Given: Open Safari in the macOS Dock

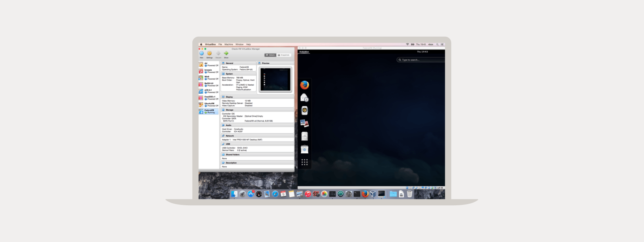Looking at the screenshot, I should [x=275, y=194].
